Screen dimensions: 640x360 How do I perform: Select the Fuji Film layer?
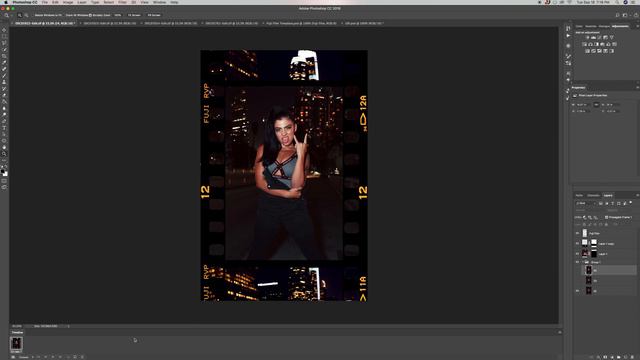[606, 233]
